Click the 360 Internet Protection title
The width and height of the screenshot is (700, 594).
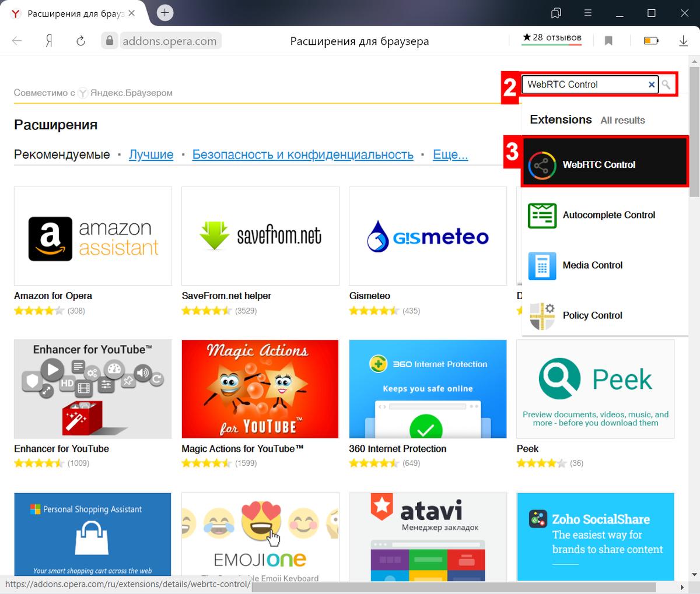click(x=398, y=448)
